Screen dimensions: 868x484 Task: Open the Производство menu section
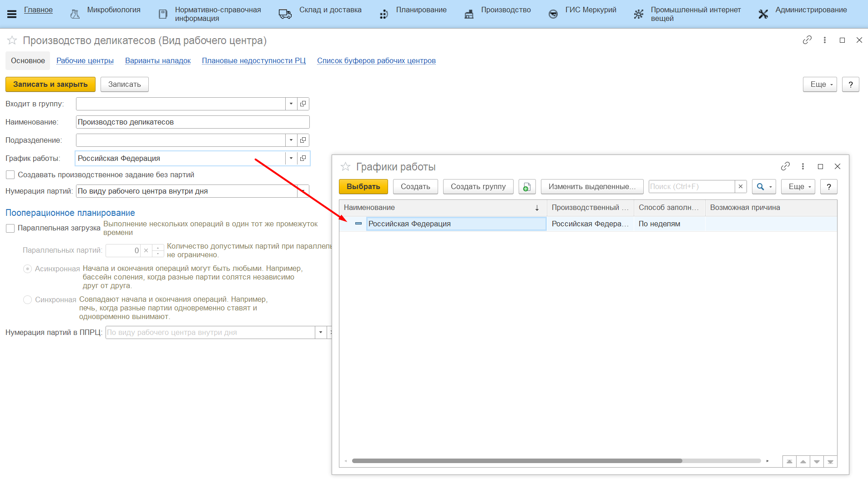coord(505,10)
